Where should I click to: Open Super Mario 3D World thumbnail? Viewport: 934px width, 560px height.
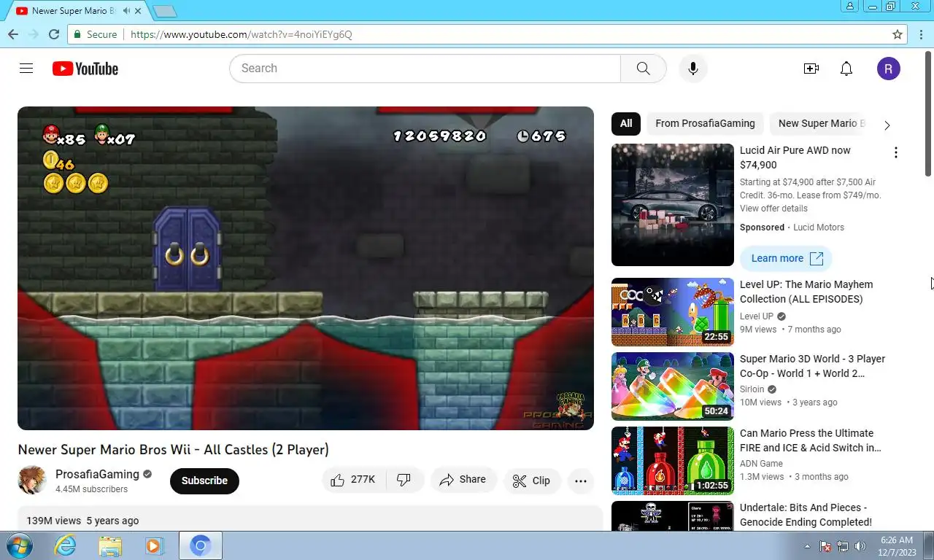tap(673, 386)
